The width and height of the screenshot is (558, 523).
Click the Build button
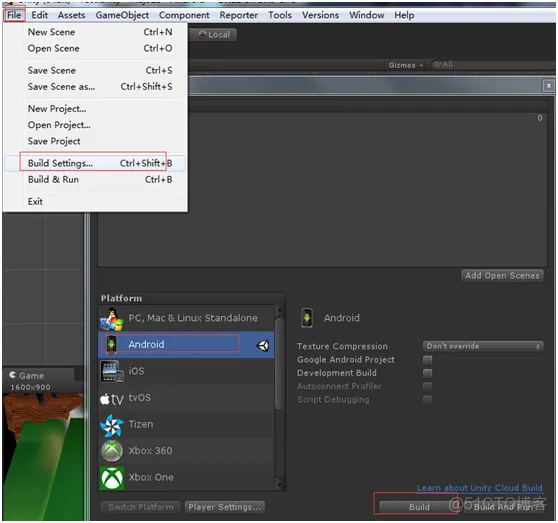pos(419,507)
